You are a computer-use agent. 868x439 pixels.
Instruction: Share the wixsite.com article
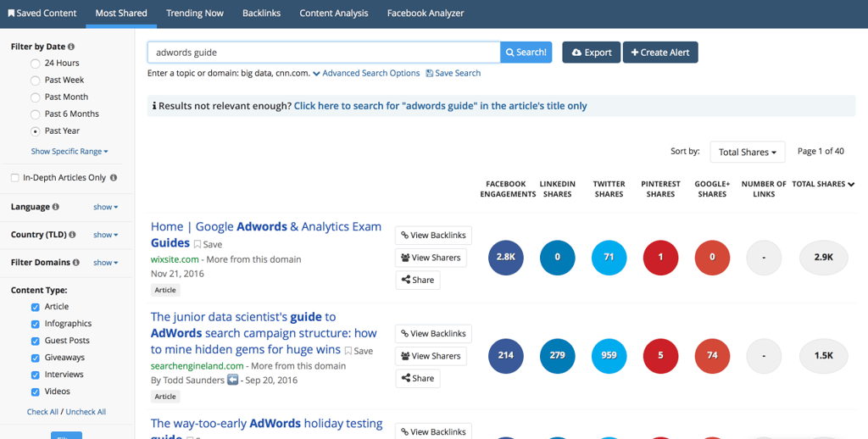pos(418,281)
